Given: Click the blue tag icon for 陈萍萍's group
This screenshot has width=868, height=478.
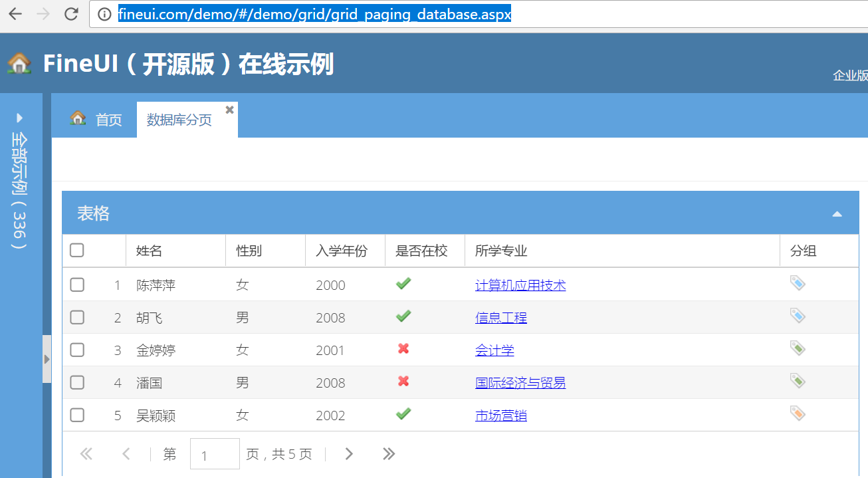Looking at the screenshot, I should pyautogui.click(x=798, y=283).
